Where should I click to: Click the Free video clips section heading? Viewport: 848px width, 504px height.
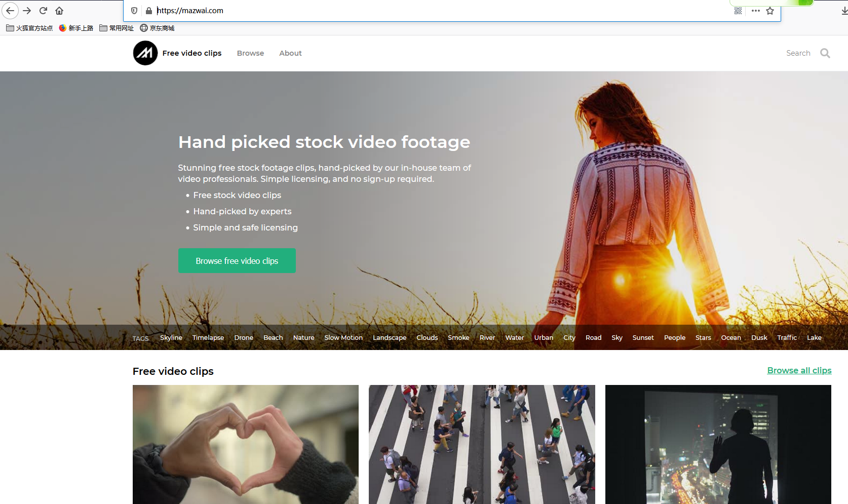tap(173, 371)
